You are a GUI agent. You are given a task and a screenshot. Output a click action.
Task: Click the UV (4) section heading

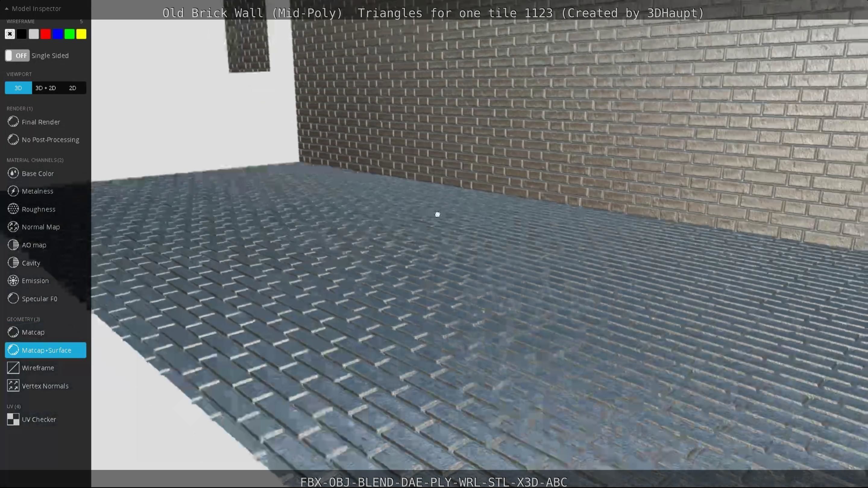pyautogui.click(x=14, y=406)
